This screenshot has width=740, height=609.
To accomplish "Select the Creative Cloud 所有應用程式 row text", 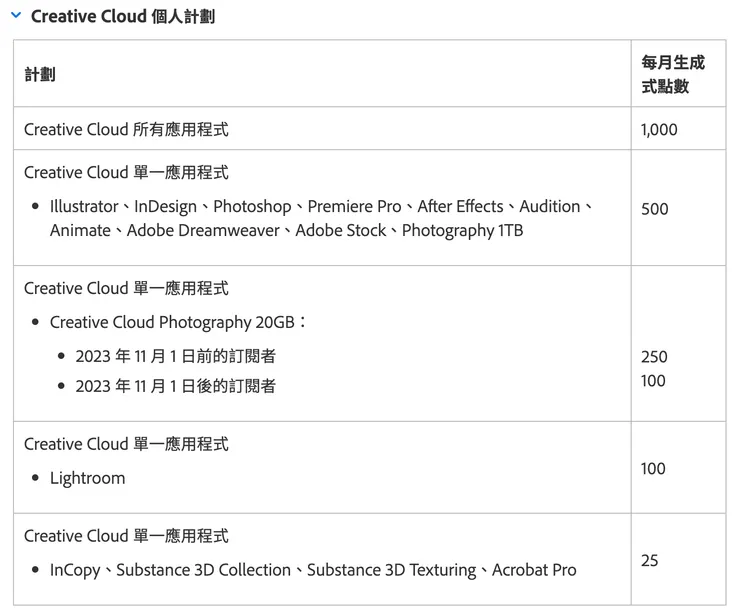I will pos(126,129).
